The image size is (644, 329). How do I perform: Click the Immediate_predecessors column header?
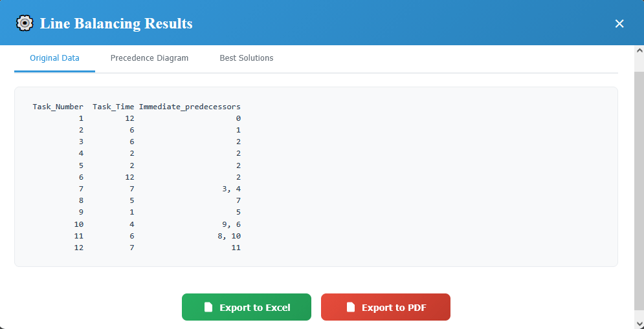coord(190,107)
